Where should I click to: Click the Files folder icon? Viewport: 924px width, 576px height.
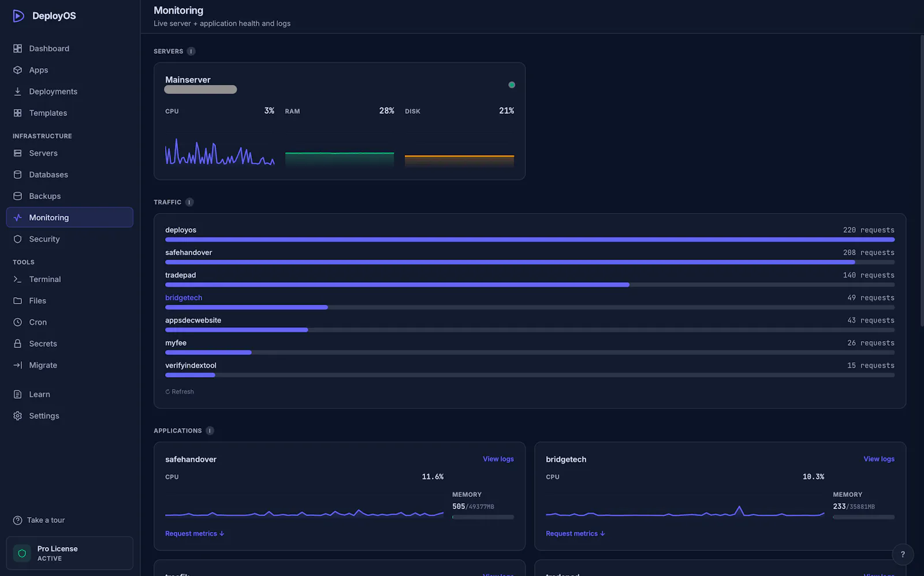[18, 301]
